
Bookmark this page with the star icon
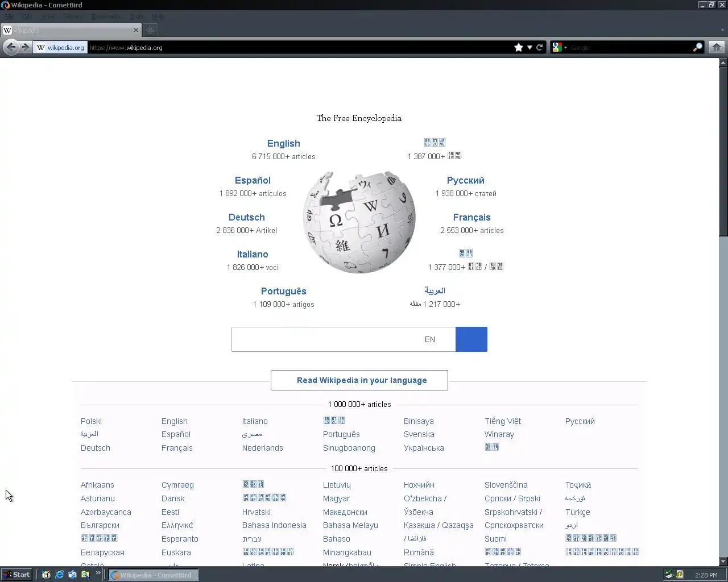click(x=519, y=47)
